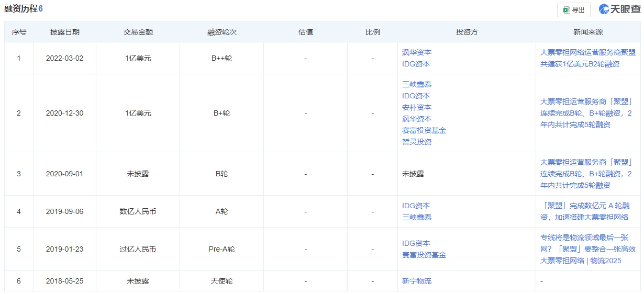Select 未披露 amount in 天使轮 row
Image resolution: width=644 pixels, height=294 pixels.
pos(138,281)
